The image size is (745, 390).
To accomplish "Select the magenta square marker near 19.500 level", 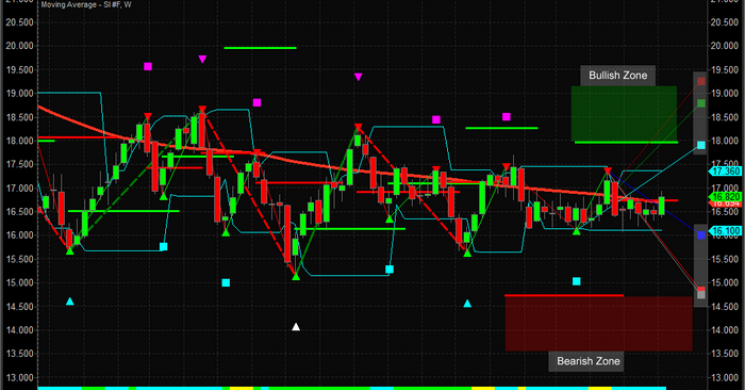I will click(x=148, y=67).
